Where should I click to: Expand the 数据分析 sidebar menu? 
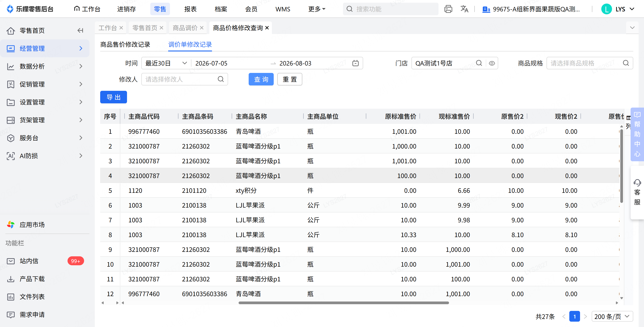[81, 66]
